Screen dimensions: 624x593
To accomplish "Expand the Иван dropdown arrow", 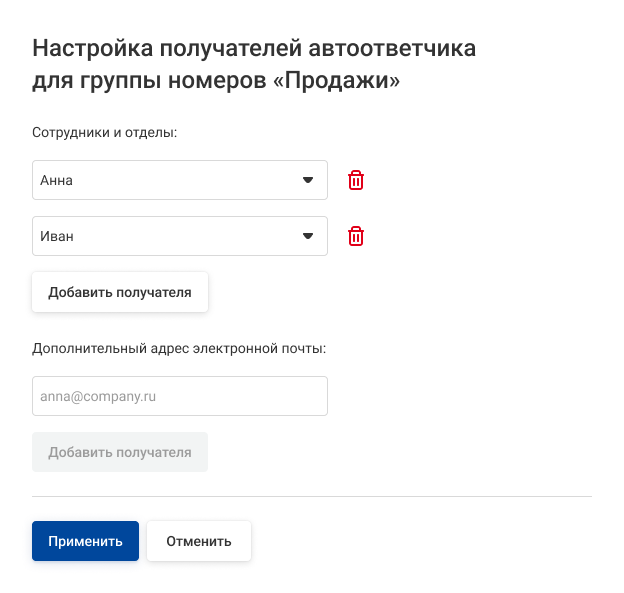I will (308, 236).
